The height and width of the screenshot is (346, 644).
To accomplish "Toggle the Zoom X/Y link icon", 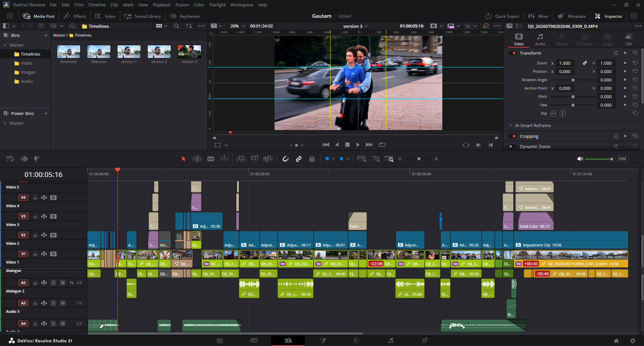I will click(x=585, y=63).
